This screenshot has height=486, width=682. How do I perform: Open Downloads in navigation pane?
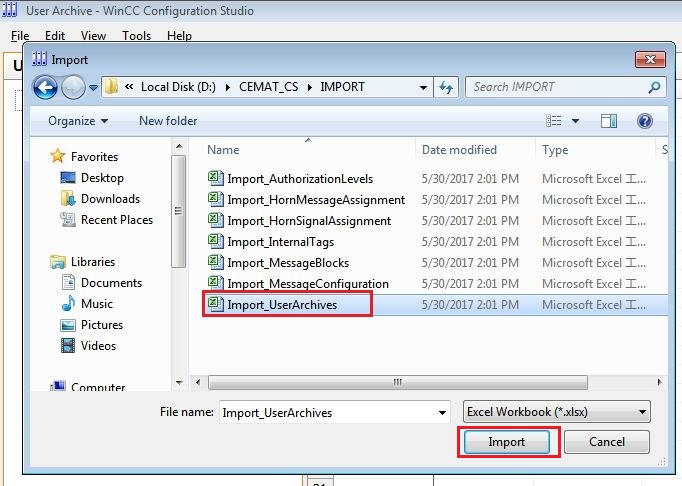pyautogui.click(x=100, y=198)
